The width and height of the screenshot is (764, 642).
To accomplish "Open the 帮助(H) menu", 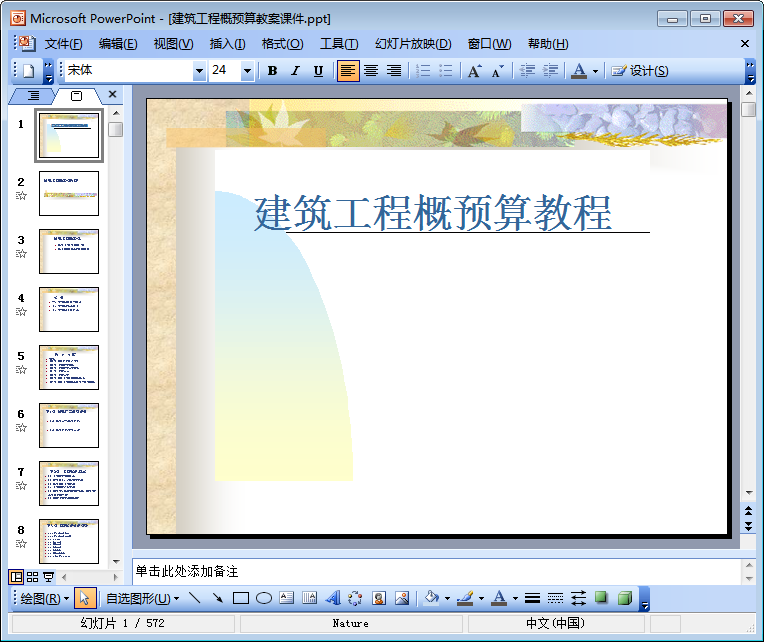I will coord(548,44).
